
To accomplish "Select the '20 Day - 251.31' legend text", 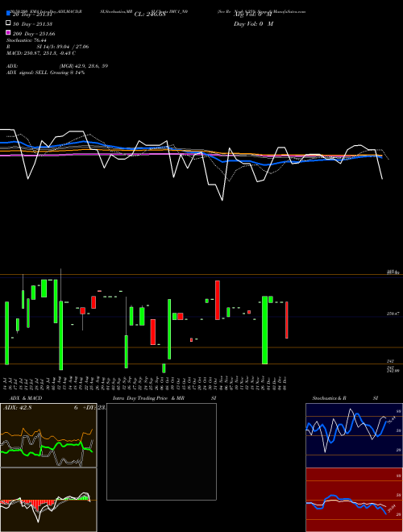I will [x=31, y=15].
